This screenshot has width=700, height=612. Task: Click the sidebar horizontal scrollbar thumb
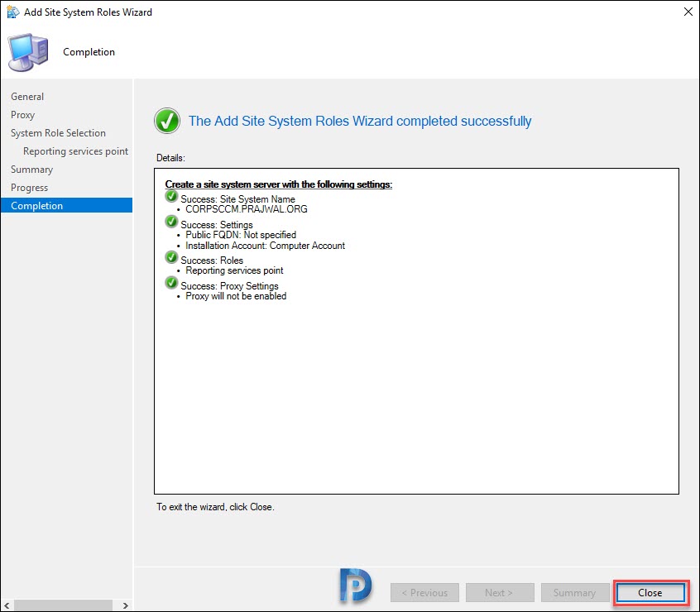pos(63,605)
